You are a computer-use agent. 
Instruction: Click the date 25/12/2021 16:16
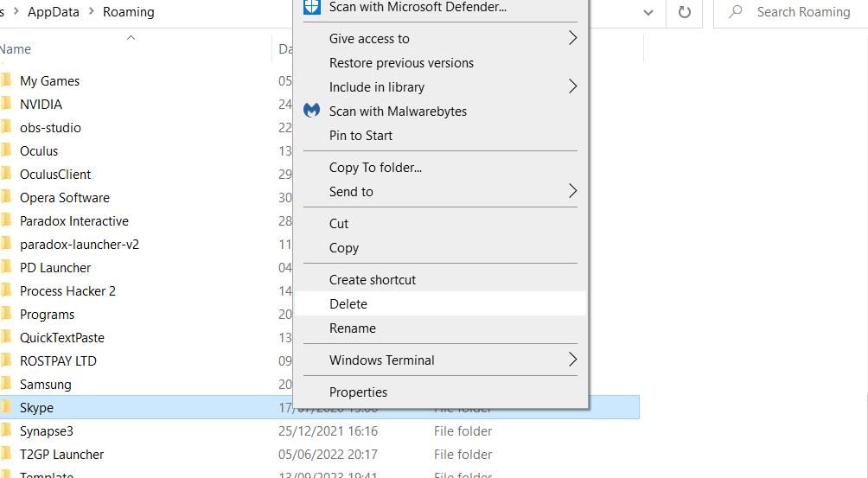coord(328,431)
